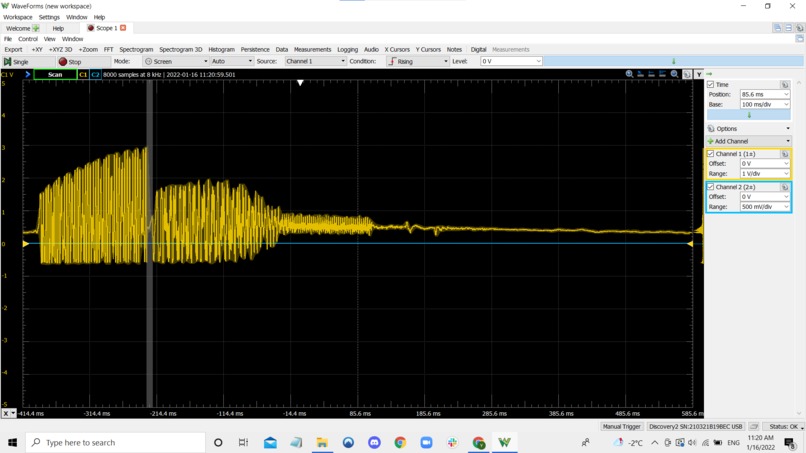Stop the scope acquisition
The image size is (806, 453).
tap(82, 61)
